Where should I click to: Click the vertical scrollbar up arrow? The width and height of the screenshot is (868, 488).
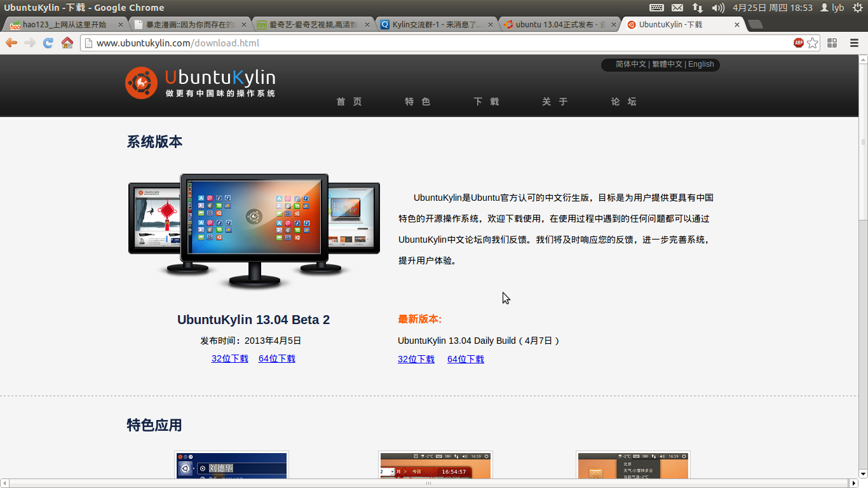pyautogui.click(x=863, y=59)
